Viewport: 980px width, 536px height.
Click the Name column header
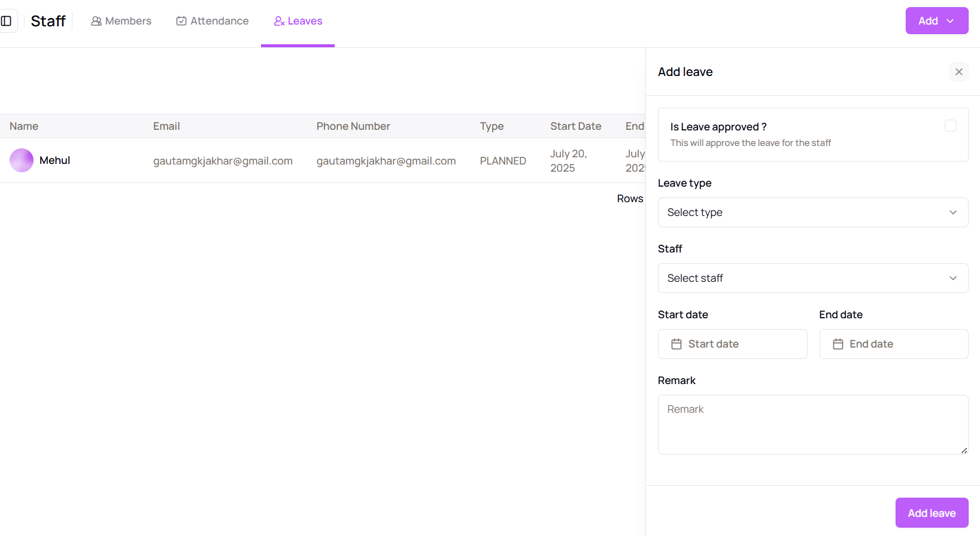24,126
